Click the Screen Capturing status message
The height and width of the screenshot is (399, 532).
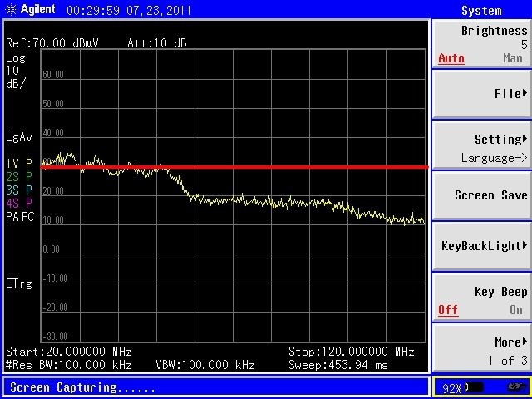pyautogui.click(x=82, y=387)
